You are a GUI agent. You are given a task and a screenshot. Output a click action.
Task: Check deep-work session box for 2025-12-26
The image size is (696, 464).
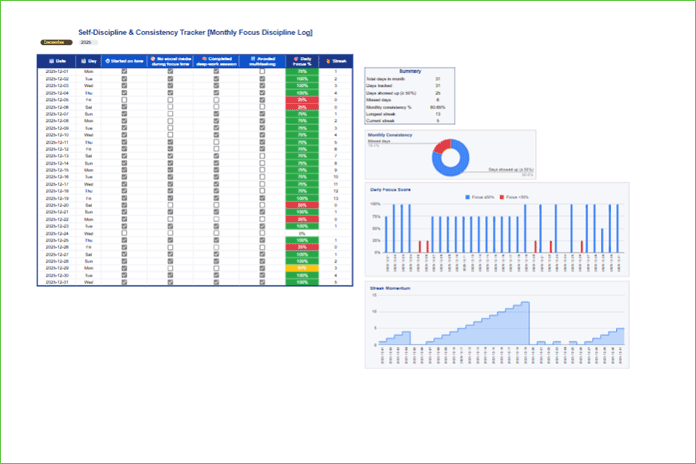pos(216,247)
